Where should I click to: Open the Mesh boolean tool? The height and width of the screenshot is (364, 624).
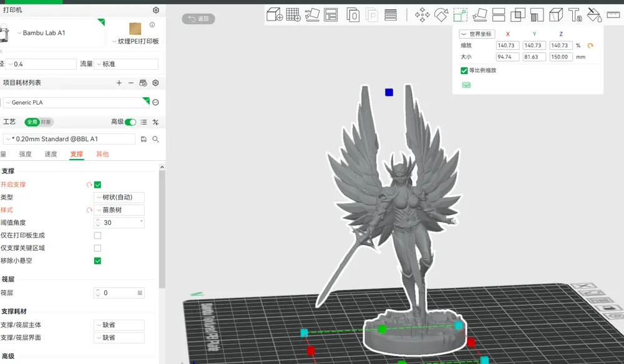[x=518, y=15]
